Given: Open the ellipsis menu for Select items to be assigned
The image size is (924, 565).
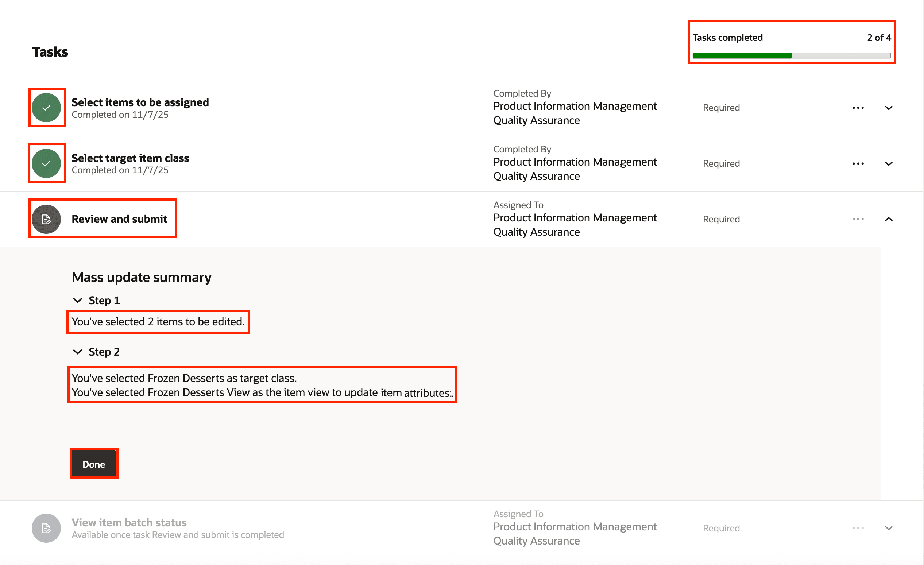Looking at the screenshot, I should point(858,108).
